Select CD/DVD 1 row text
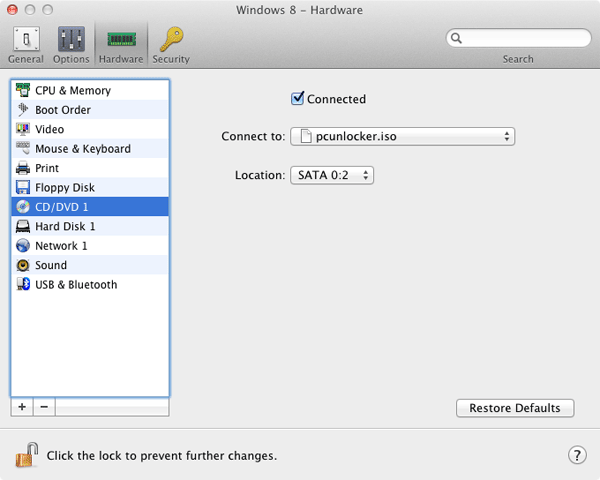The height and width of the screenshot is (480, 600). [62, 207]
